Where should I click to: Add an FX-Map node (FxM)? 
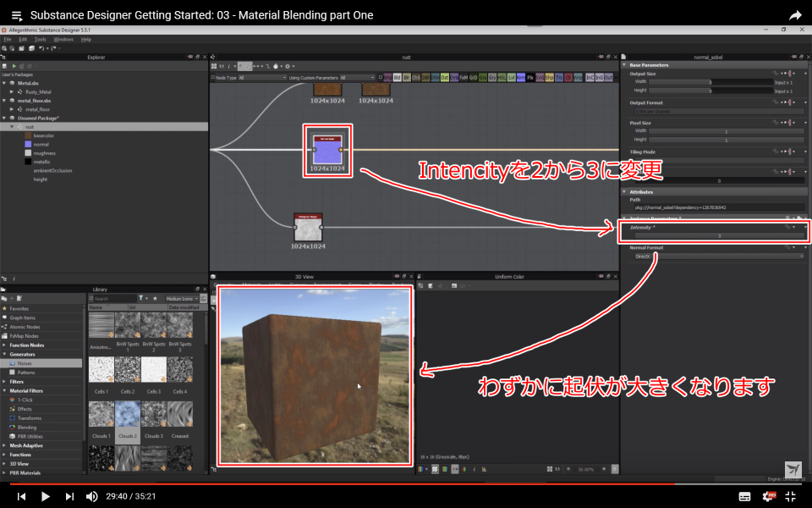coord(464,77)
